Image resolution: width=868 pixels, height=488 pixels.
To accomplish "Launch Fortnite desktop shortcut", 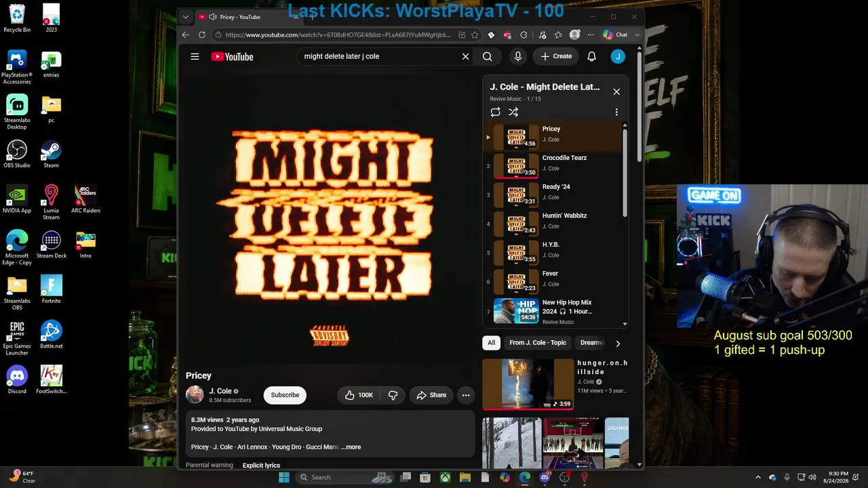I will pyautogui.click(x=51, y=289).
